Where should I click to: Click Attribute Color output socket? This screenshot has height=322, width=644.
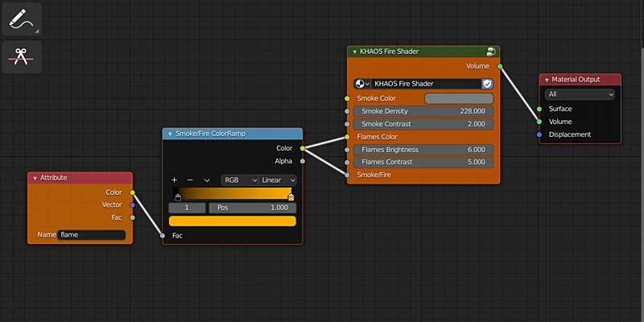[132, 192]
